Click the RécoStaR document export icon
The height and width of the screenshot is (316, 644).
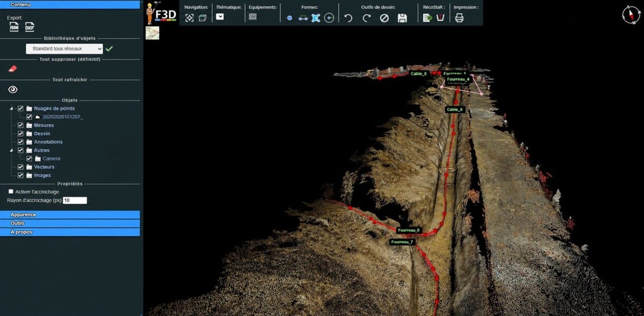tap(427, 18)
